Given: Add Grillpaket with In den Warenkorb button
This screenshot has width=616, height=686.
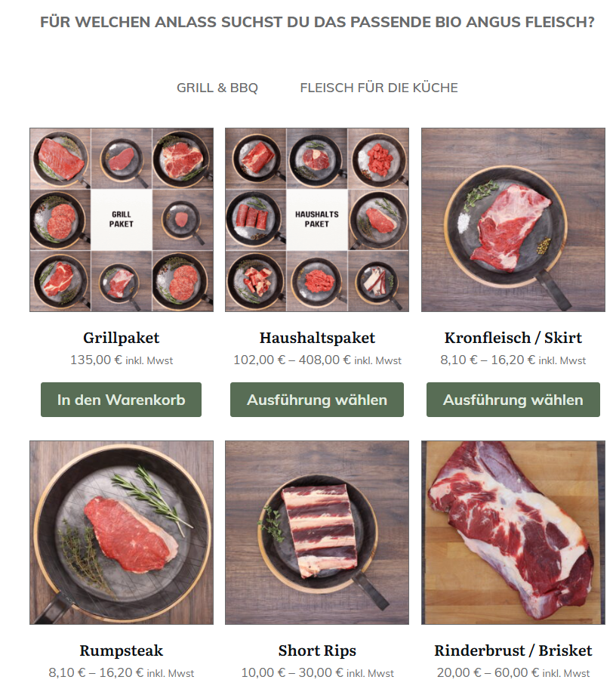Looking at the screenshot, I should coord(121,400).
